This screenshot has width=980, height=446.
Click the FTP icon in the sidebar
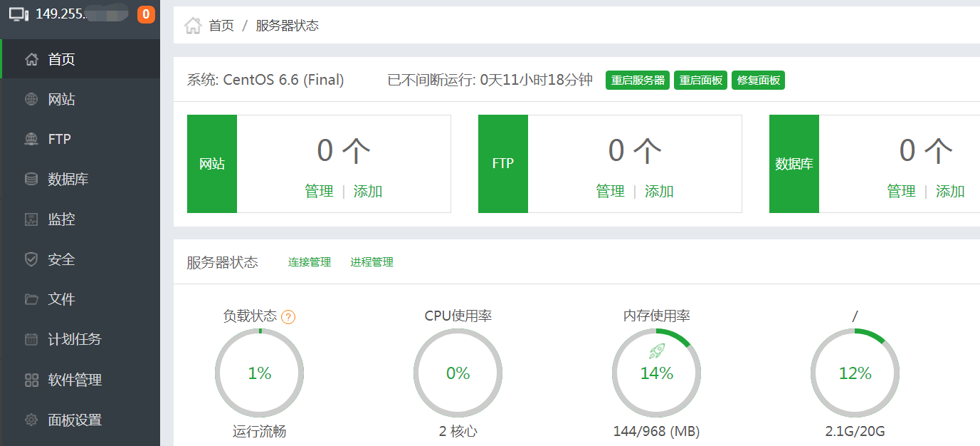coord(31,139)
